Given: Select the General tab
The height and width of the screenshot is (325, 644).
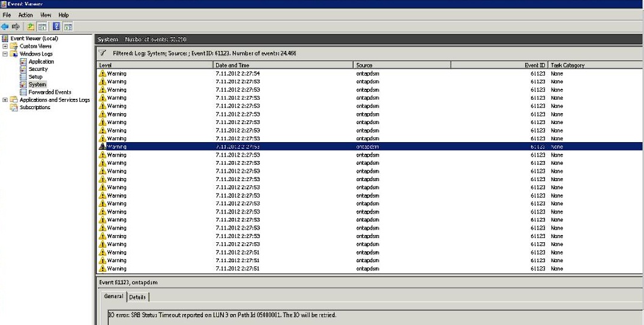Looking at the screenshot, I should click(x=113, y=296).
